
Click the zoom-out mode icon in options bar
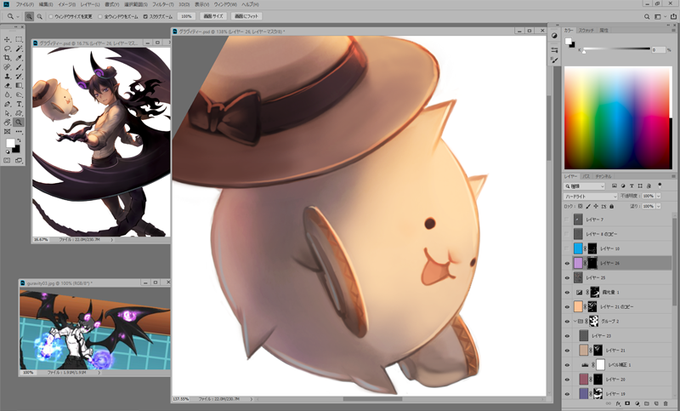coord(39,16)
